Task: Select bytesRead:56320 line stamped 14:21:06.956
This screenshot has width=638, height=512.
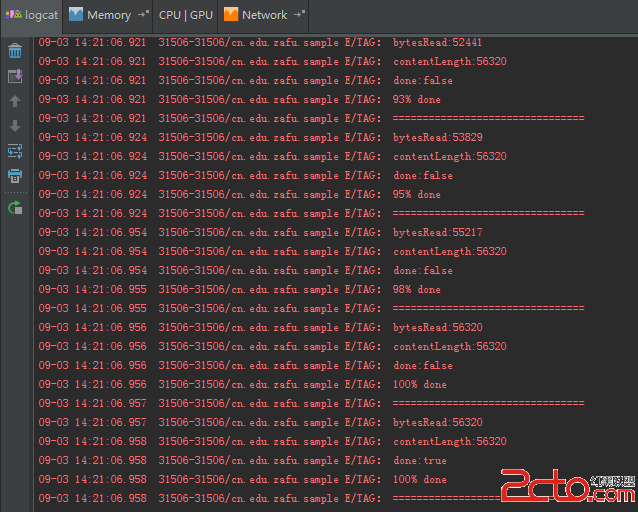Action: coord(260,328)
